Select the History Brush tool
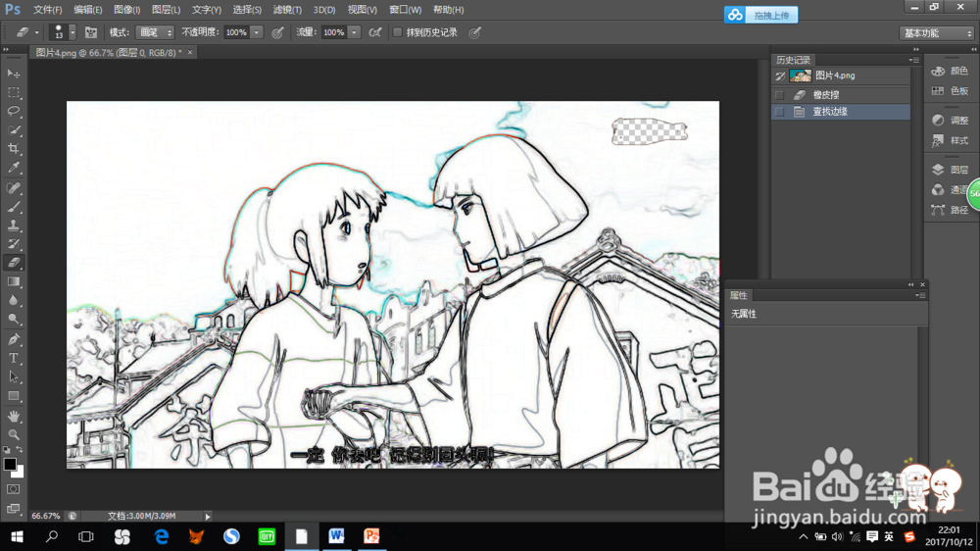The image size is (980, 551). coord(13,244)
